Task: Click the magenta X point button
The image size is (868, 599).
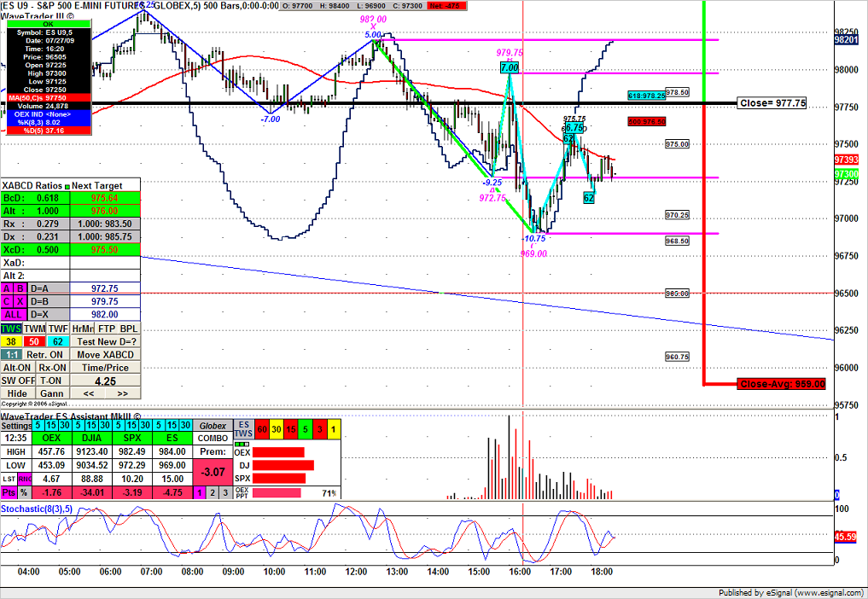Action: pos(19,302)
